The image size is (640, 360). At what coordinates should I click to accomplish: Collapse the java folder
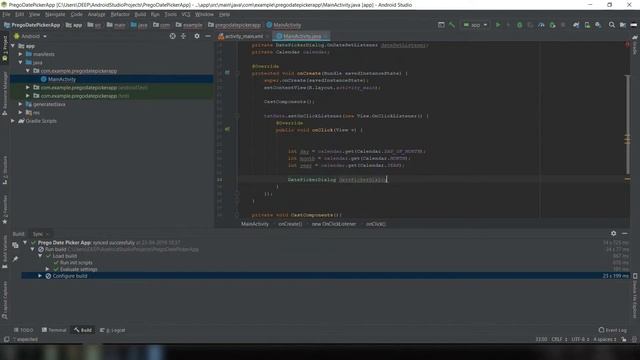(20, 62)
